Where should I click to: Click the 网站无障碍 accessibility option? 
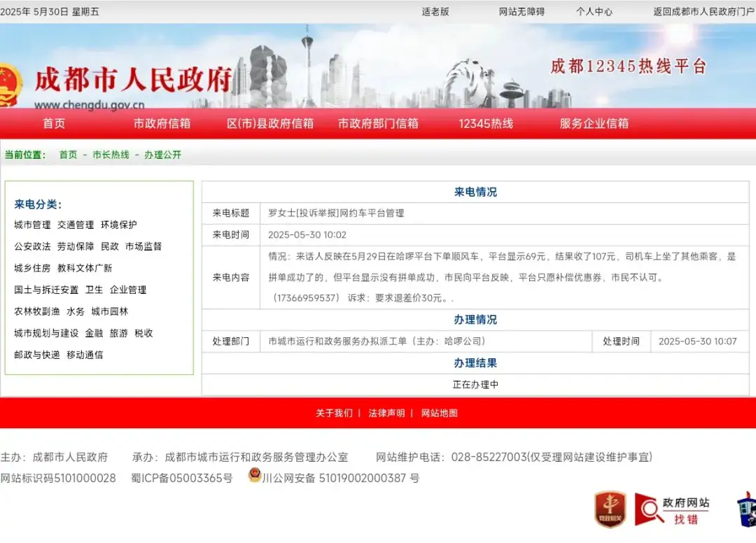[x=521, y=11]
